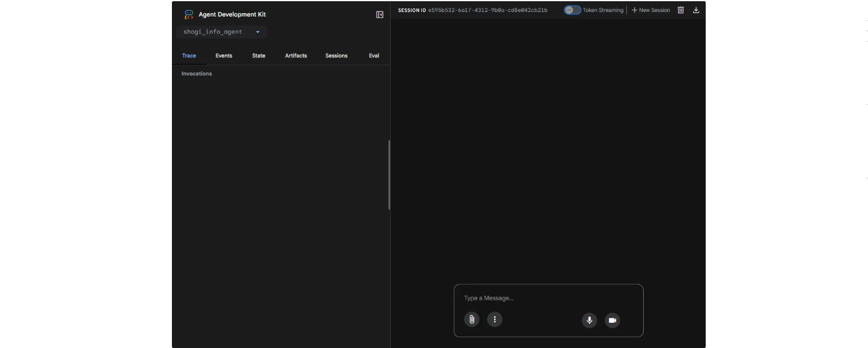Open the Eval tab
Viewport: 868px width, 348px height.
(x=374, y=56)
